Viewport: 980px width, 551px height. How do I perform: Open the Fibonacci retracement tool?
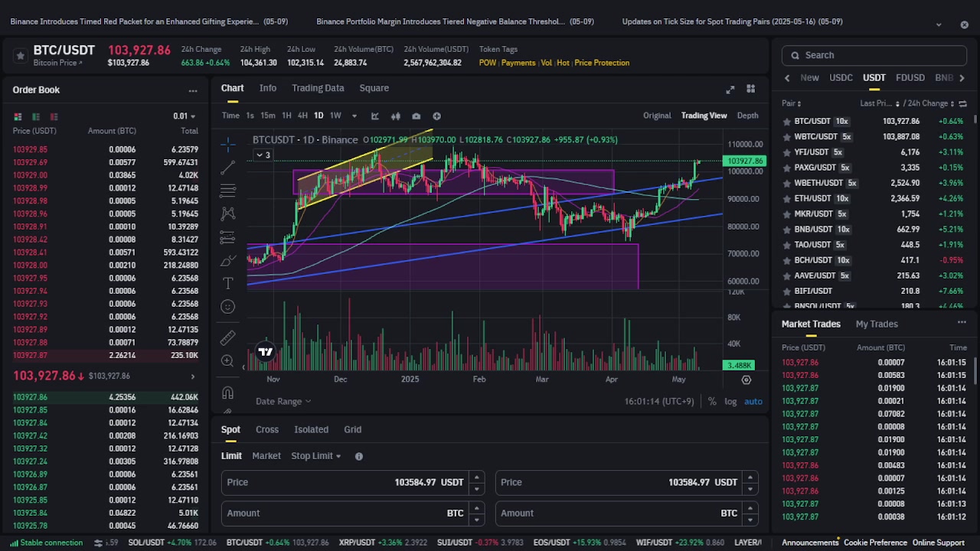click(227, 190)
